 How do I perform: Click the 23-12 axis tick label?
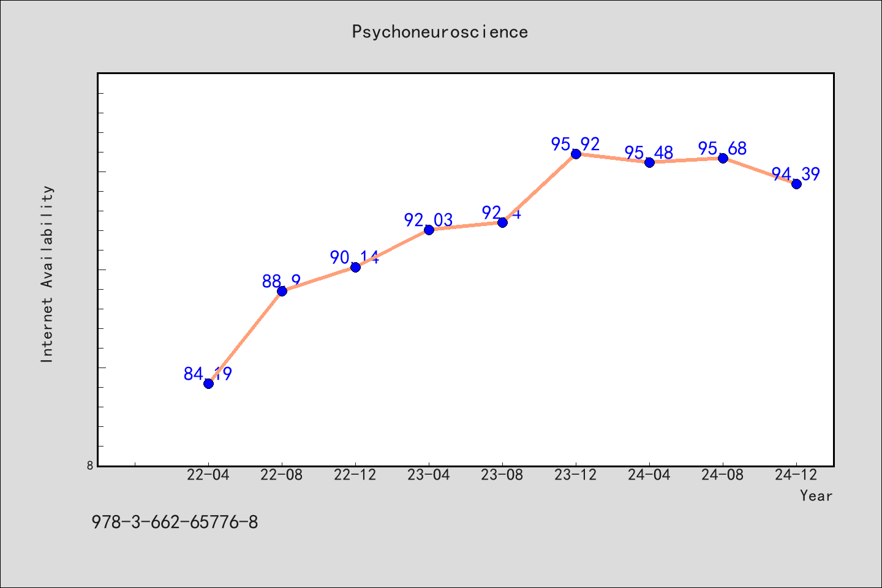point(576,475)
